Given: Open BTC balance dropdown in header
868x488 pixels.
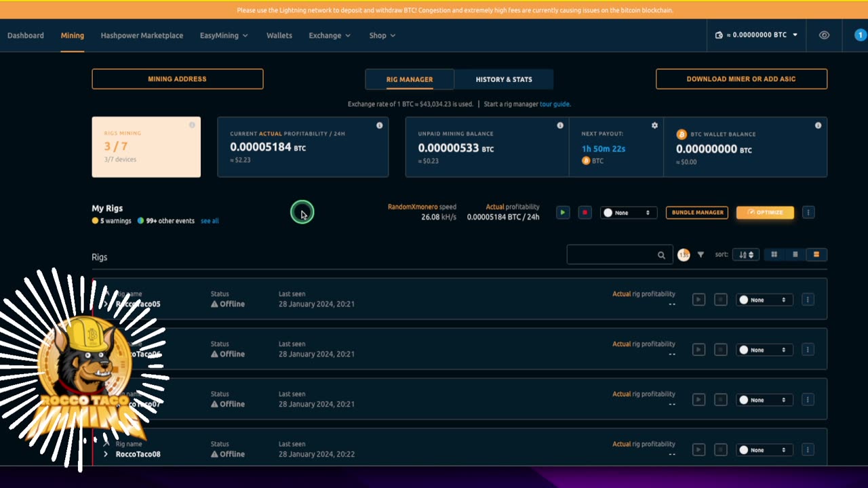Looking at the screenshot, I should [x=757, y=35].
